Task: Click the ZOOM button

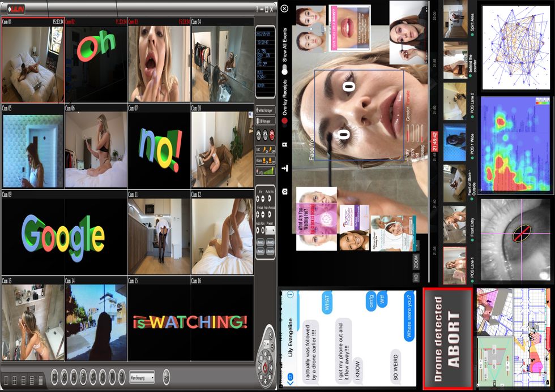Action: point(416,262)
